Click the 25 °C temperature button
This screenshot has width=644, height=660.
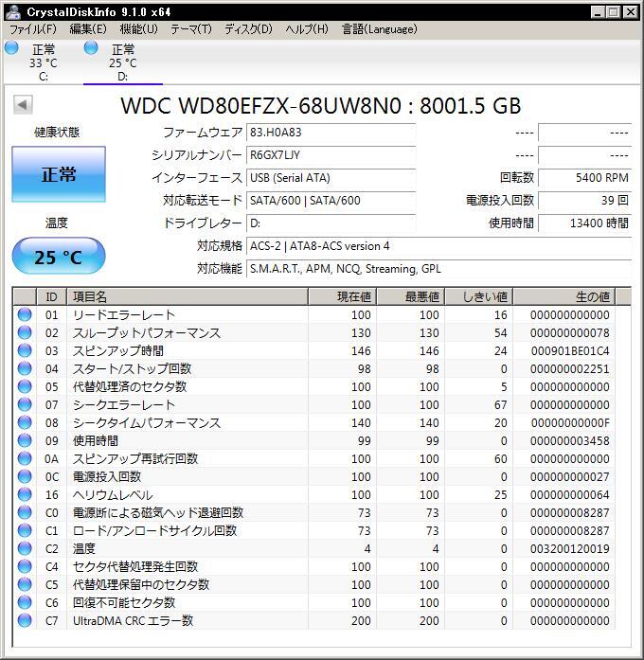pos(59,256)
